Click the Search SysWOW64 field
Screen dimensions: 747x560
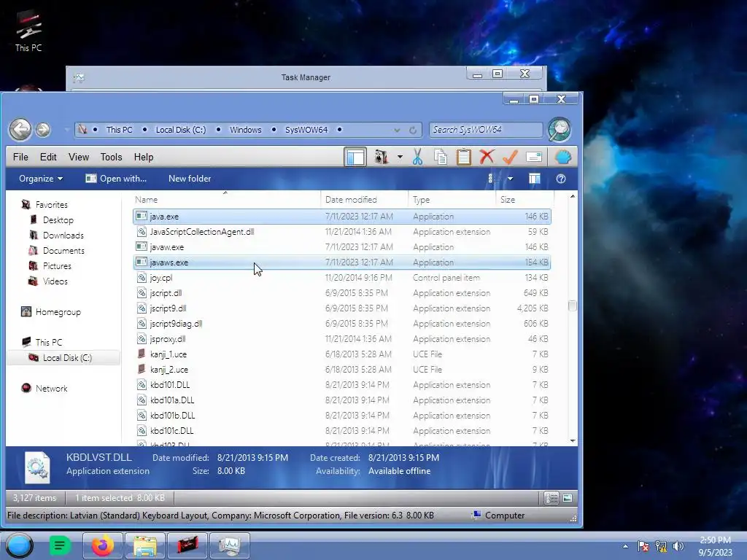(x=486, y=130)
